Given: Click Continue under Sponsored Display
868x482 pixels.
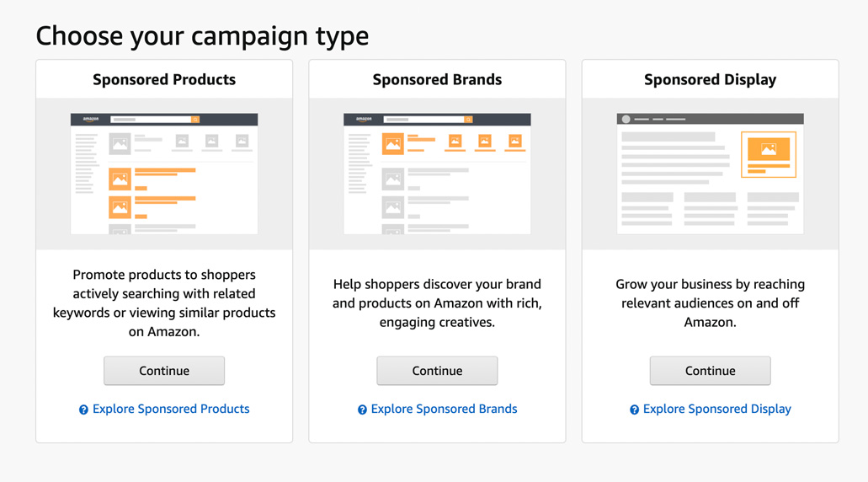Looking at the screenshot, I should pyautogui.click(x=711, y=371).
